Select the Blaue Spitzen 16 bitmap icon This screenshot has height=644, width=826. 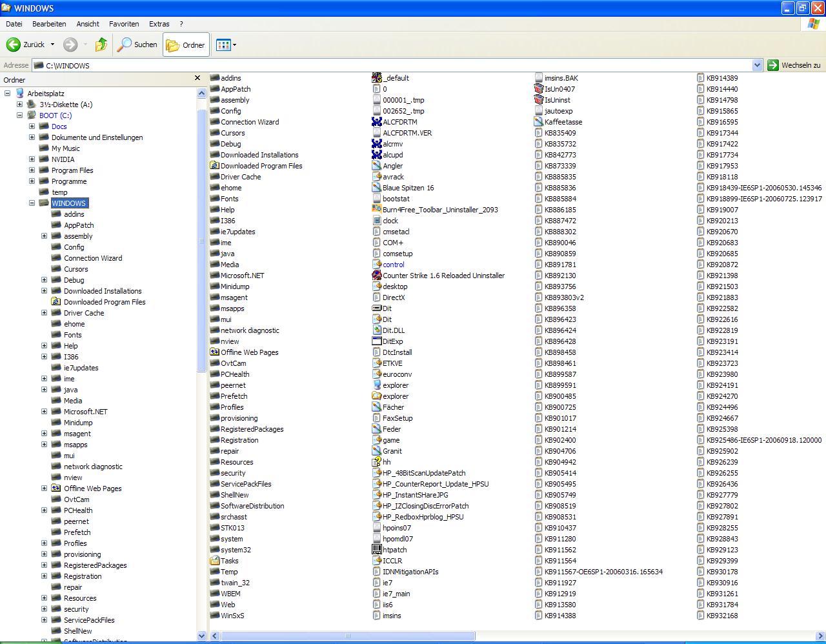[x=377, y=188]
